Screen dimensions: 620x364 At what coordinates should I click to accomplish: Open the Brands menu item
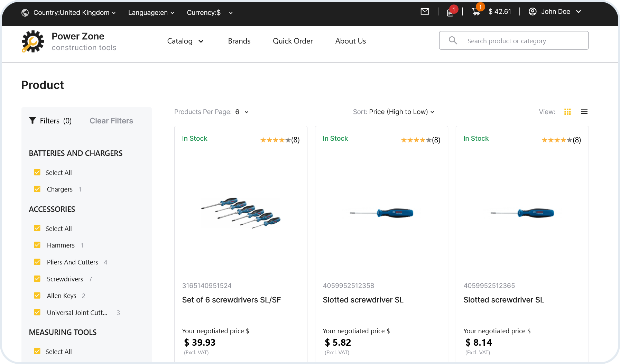[239, 41]
